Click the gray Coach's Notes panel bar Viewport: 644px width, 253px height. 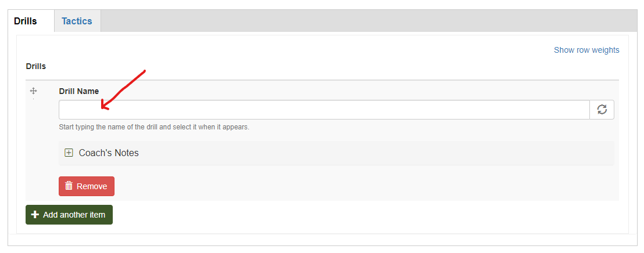pyautogui.click(x=337, y=153)
